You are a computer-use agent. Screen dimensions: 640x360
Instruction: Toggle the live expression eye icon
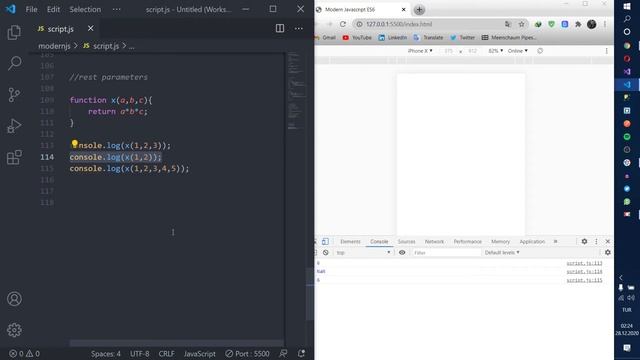tap(402, 253)
